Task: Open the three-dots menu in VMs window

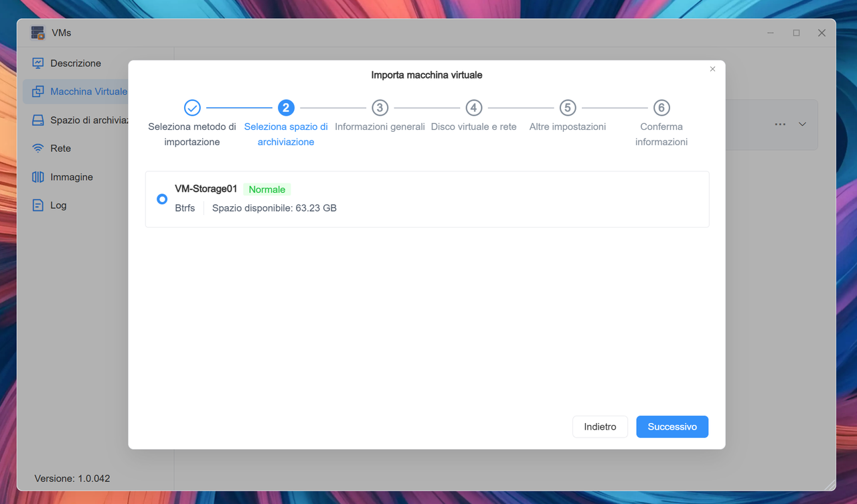Action: 780,124
